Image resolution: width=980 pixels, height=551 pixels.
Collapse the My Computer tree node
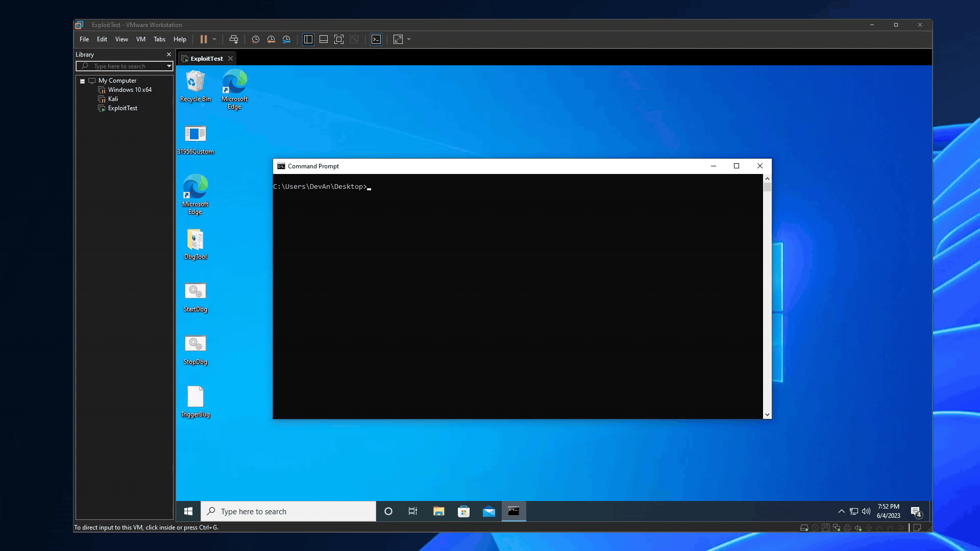[x=82, y=81]
